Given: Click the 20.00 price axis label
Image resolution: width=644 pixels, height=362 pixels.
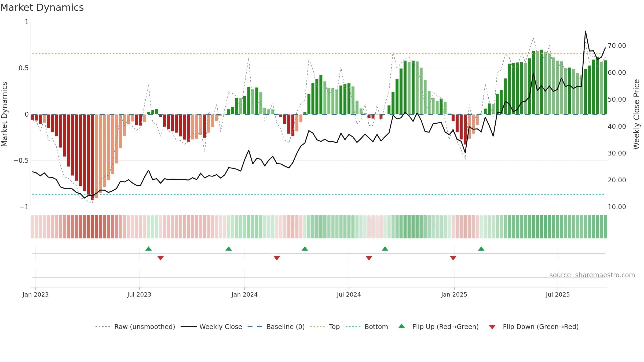Looking at the screenshot, I should pos(617,180).
